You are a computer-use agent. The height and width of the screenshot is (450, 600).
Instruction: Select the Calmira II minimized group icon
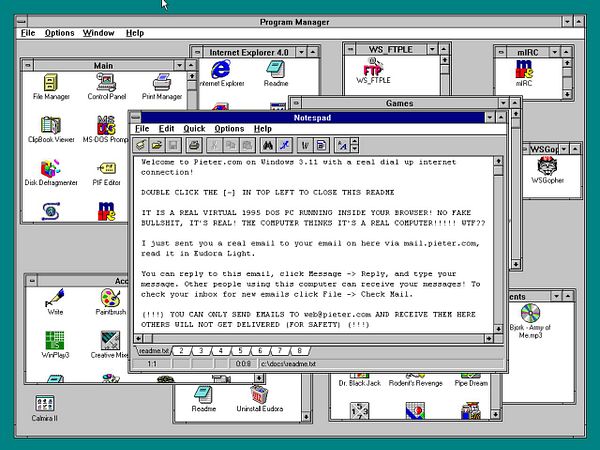pos(45,409)
